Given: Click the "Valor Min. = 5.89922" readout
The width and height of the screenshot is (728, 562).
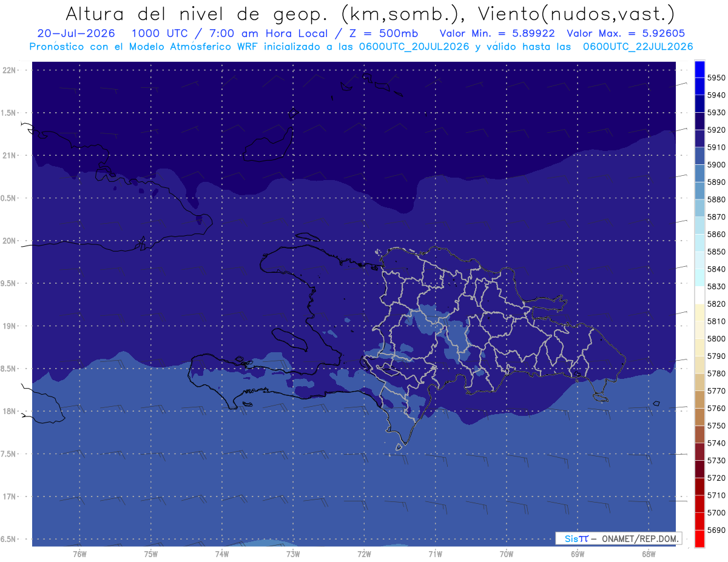Looking at the screenshot, I should tap(497, 33).
